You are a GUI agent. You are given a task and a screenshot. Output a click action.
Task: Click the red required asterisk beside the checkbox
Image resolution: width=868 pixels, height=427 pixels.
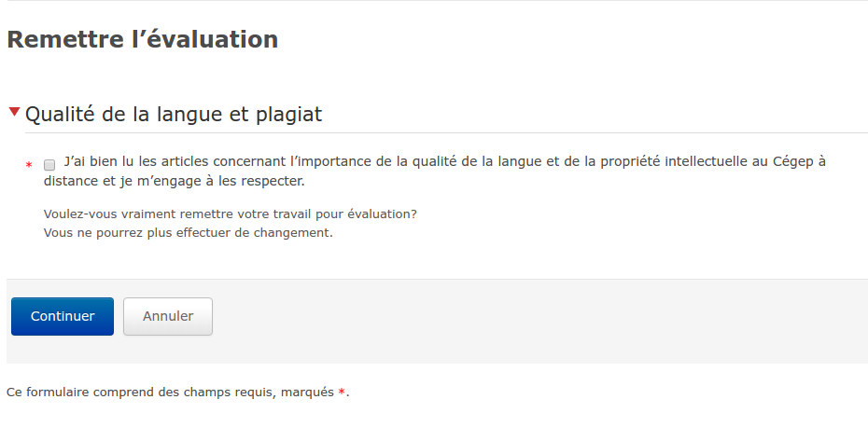tap(29, 165)
